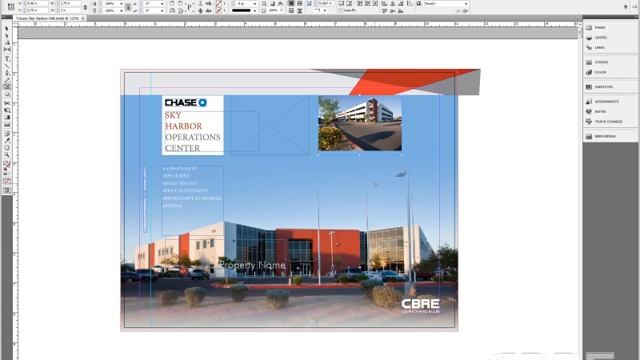Viewport: 640px width, 360px height.
Task: Click the Height field in control bar
Action: [70, 10]
